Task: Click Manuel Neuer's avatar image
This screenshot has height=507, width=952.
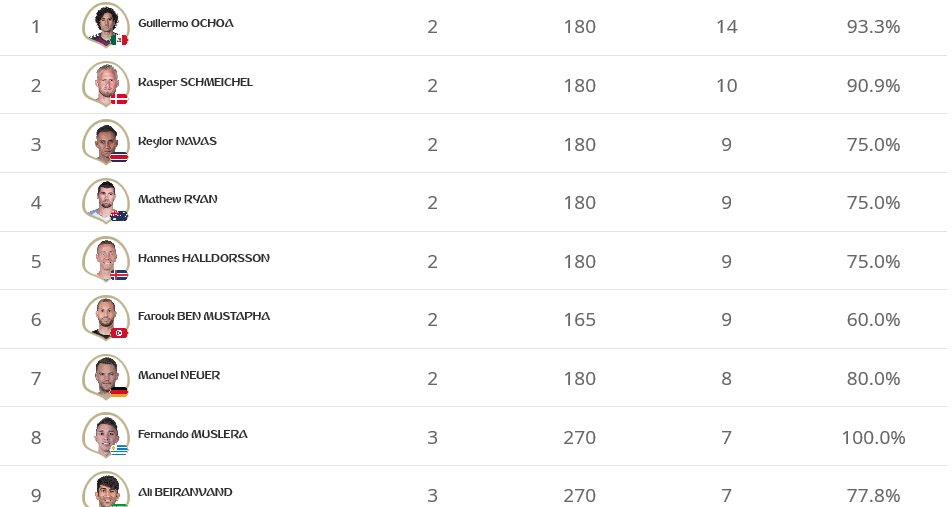Action: click(105, 377)
